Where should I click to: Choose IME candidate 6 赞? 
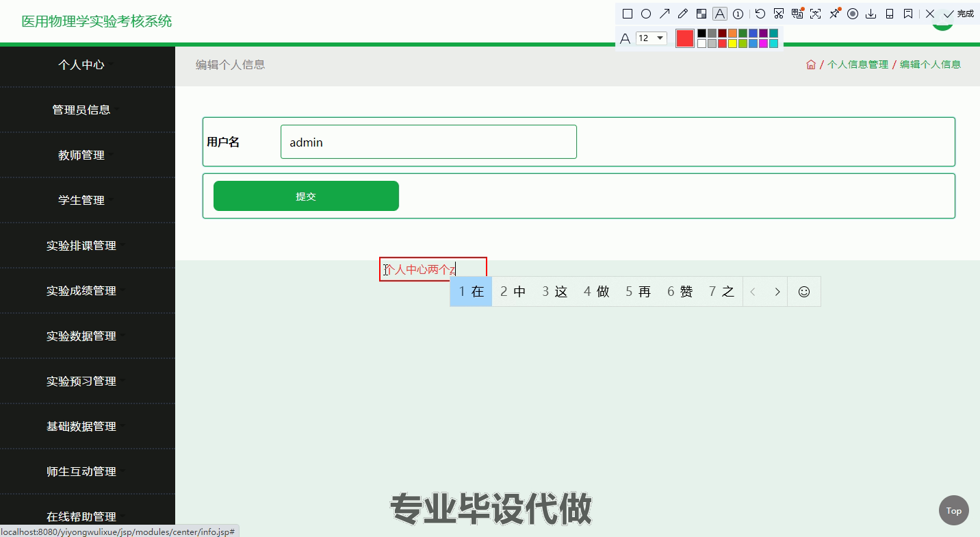tap(680, 292)
